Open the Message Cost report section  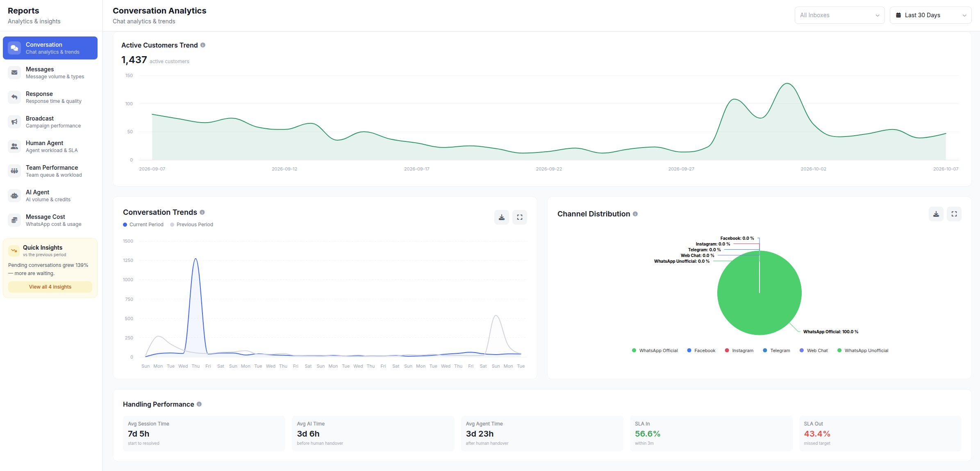click(x=50, y=220)
